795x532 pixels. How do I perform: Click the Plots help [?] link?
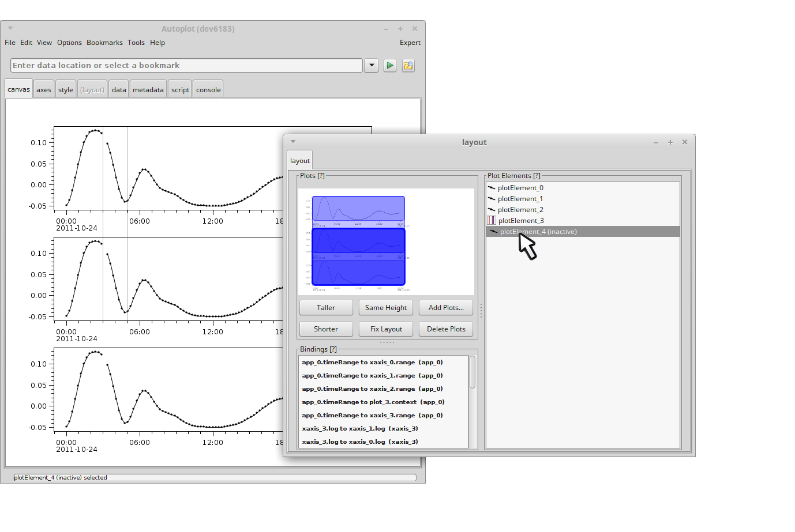[321, 176]
